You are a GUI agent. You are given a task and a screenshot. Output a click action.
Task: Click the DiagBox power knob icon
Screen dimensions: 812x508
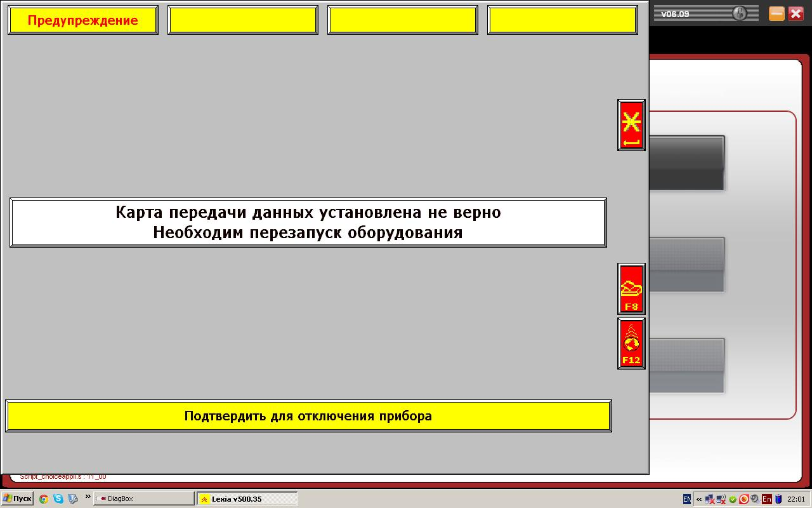[740, 13]
